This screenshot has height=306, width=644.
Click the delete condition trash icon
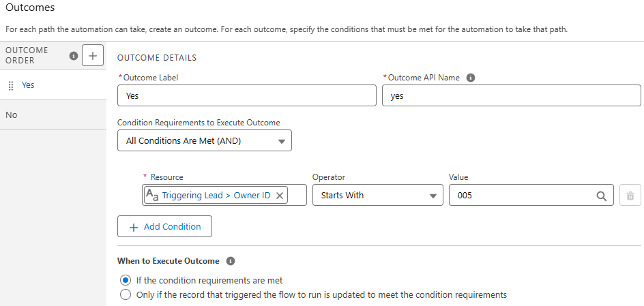[630, 196]
